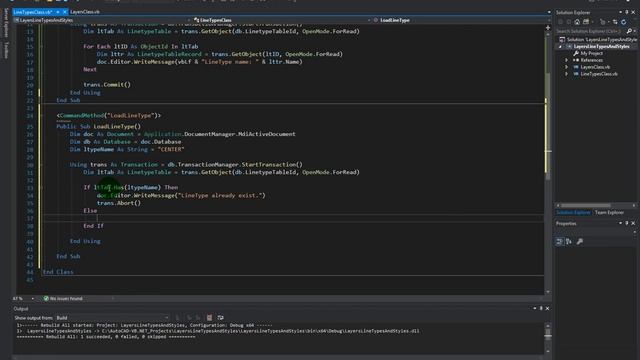Screen dimensions: 640x360
Task: Open the Toolbox side tab
Action: pos(6,50)
